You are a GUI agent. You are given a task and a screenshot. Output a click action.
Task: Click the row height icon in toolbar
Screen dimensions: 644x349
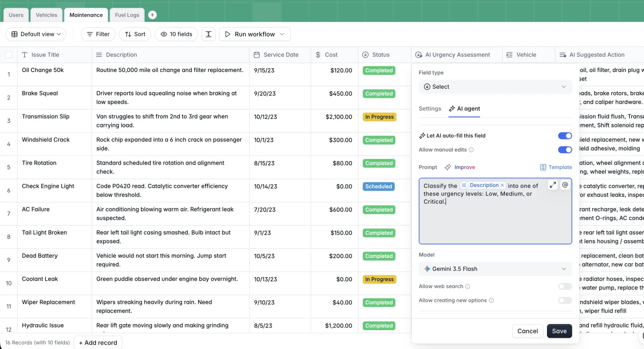[208, 34]
